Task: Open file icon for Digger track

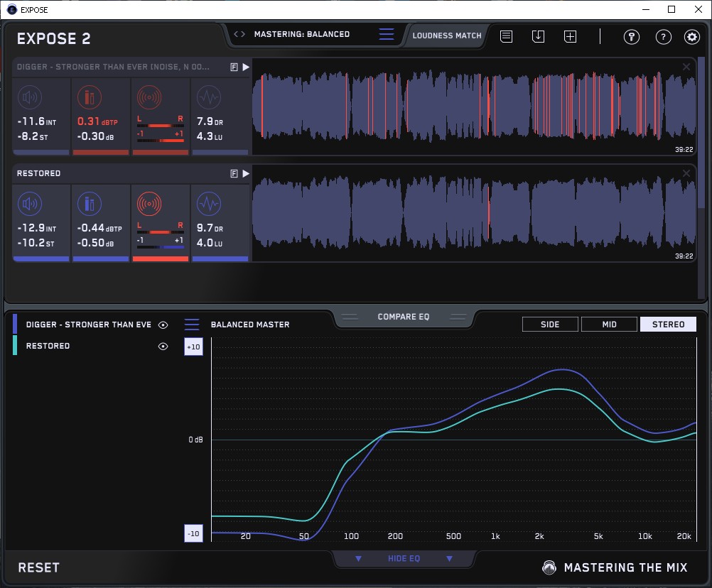Action: (x=234, y=67)
